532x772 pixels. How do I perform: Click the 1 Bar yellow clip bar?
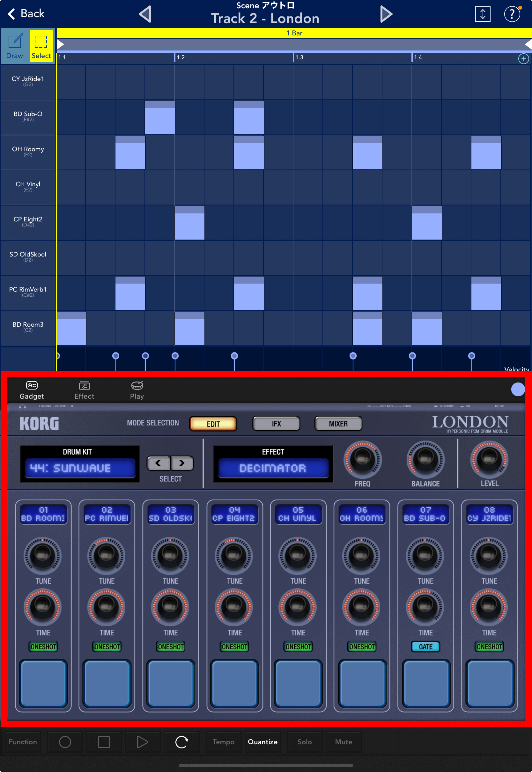pyautogui.click(x=294, y=33)
